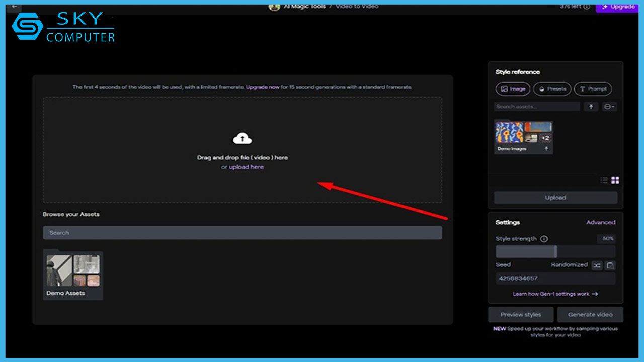Open the filter dropdown beside the asset search
The image size is (644, 362).
[x=609, y=107]
